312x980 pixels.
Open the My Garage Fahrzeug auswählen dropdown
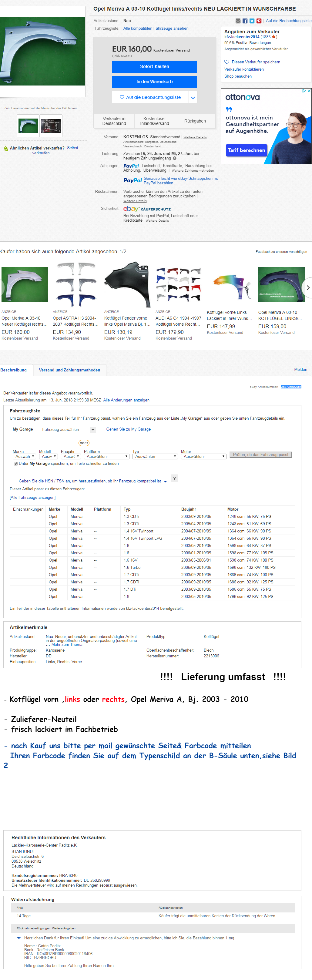(68, 430)
